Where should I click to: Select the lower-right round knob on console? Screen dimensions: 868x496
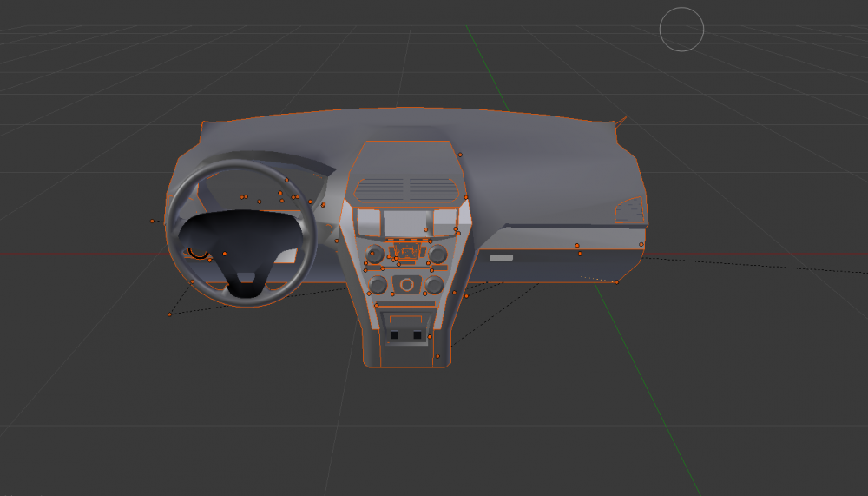pos(434,285)
